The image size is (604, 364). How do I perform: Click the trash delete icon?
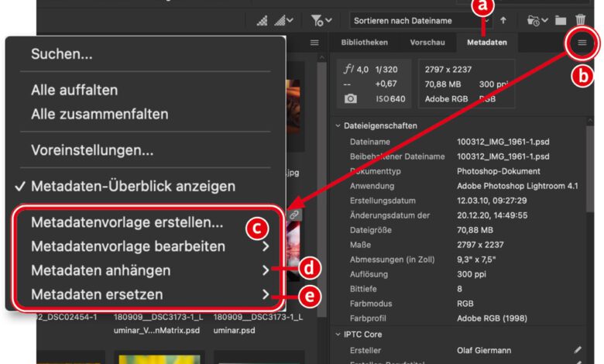581,20
